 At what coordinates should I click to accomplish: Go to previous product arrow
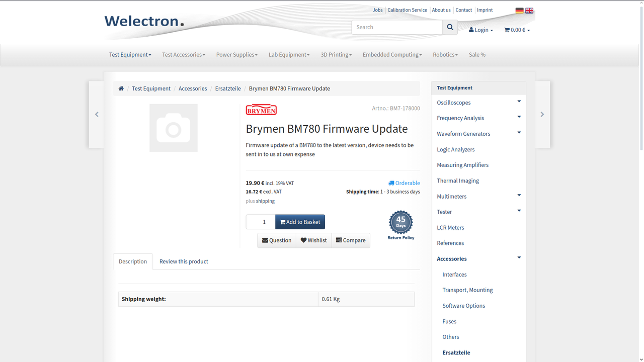click(97, 115)
